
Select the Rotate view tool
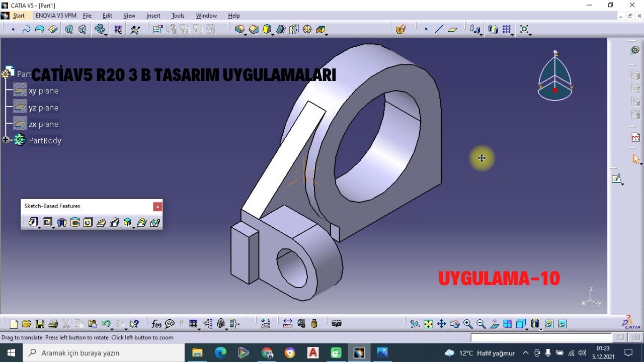point(455,324)
